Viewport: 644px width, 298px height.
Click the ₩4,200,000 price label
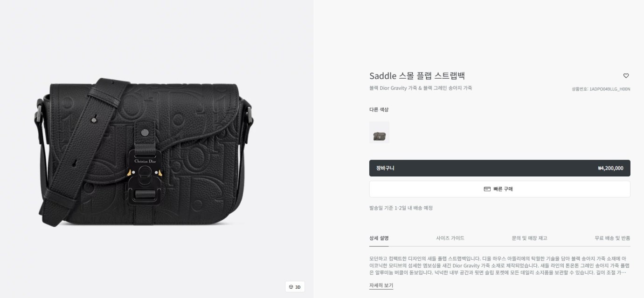610,169
